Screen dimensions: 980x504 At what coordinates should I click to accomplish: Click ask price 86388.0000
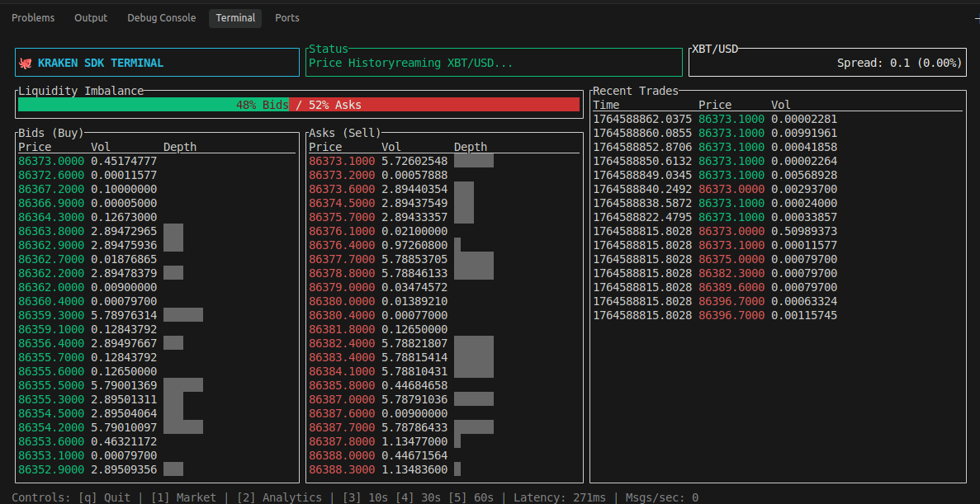pos(341,455)
